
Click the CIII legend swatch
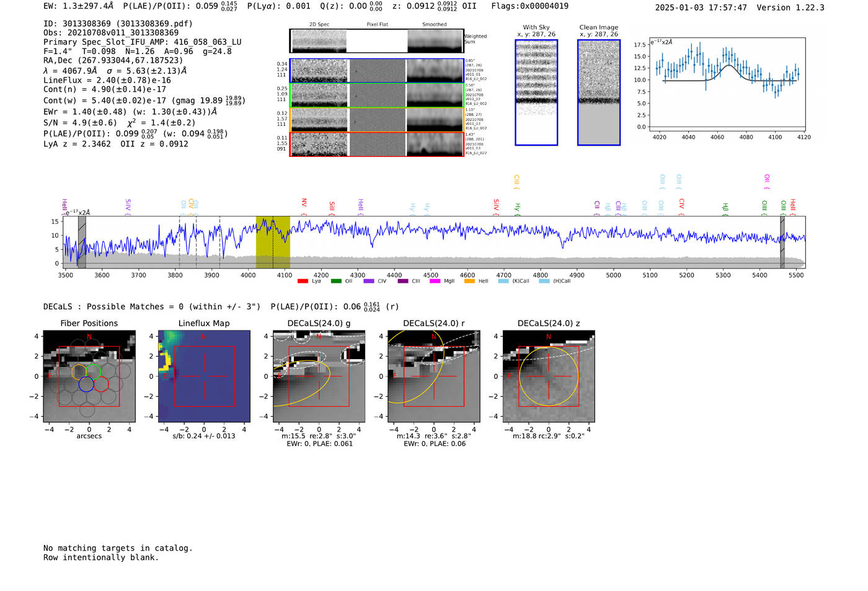pos(403,281)
